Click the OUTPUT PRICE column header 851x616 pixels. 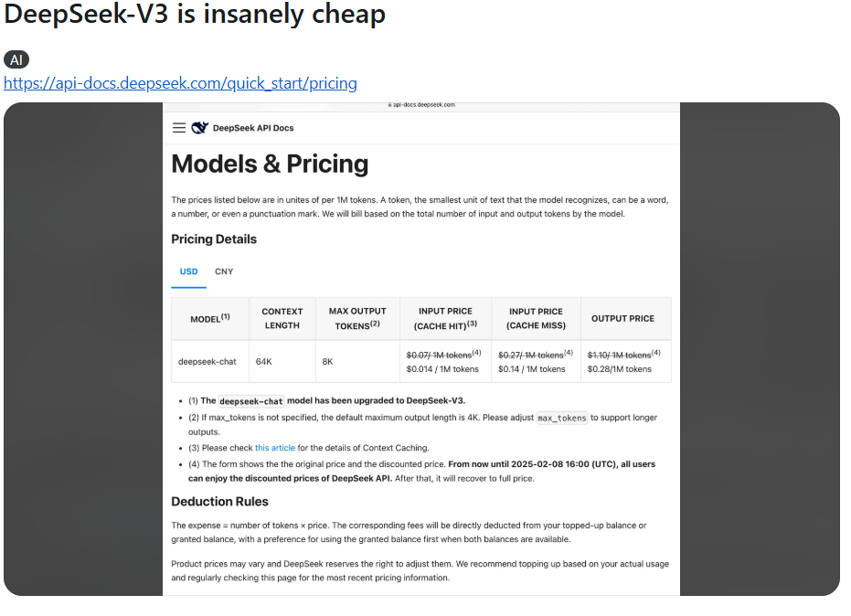622,319
